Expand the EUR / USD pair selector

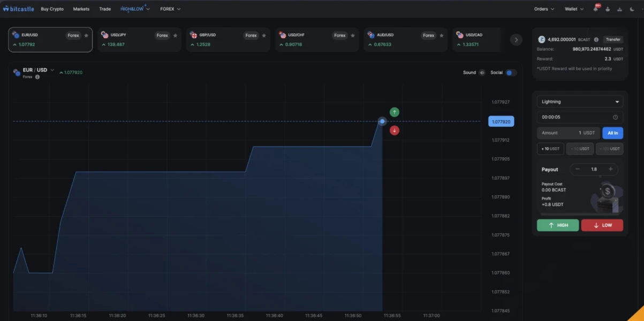click(x=52, y=70)
